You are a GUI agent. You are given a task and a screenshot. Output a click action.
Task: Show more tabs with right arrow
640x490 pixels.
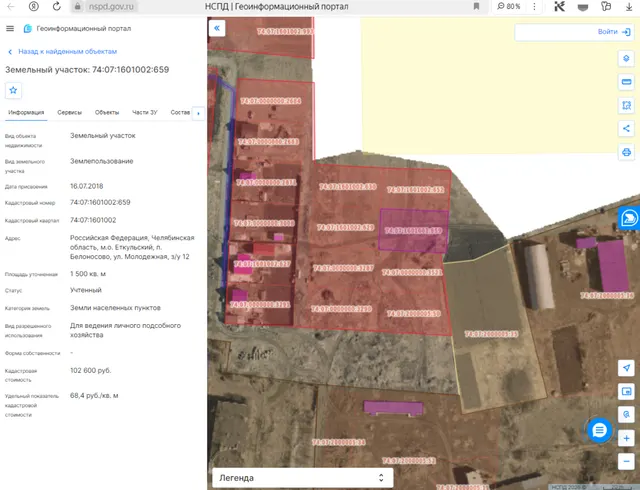pos(198,113)
